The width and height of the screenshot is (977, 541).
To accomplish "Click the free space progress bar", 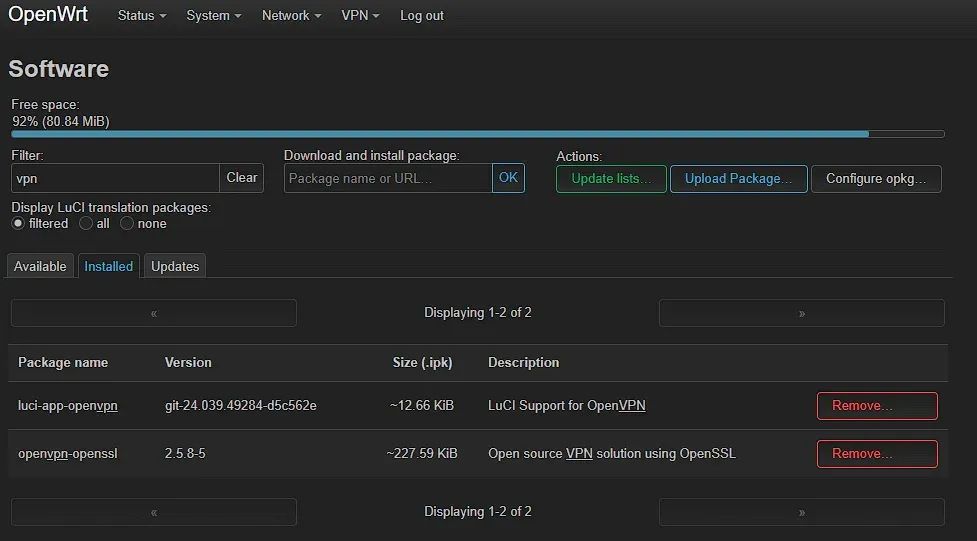I will [x=478, y=134].
